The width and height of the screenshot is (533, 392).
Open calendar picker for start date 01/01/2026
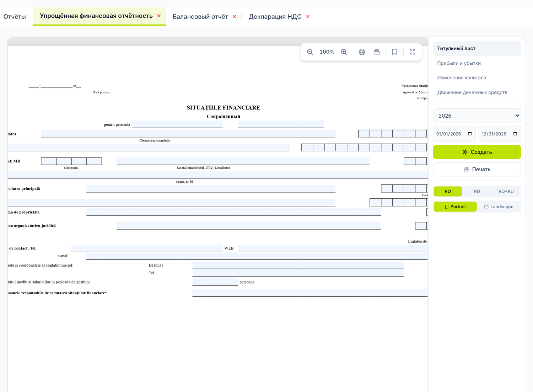tap(470, 134)
